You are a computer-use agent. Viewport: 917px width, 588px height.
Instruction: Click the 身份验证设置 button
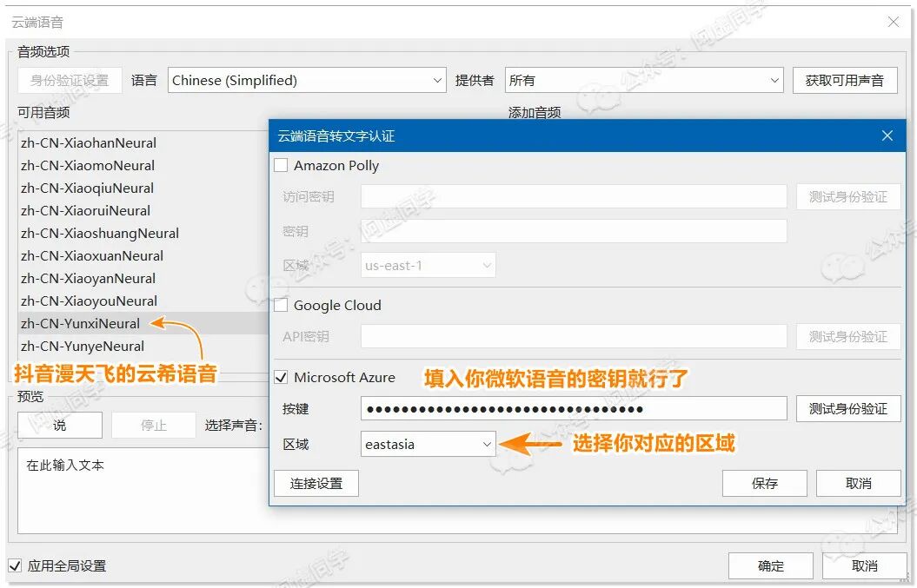70,80
